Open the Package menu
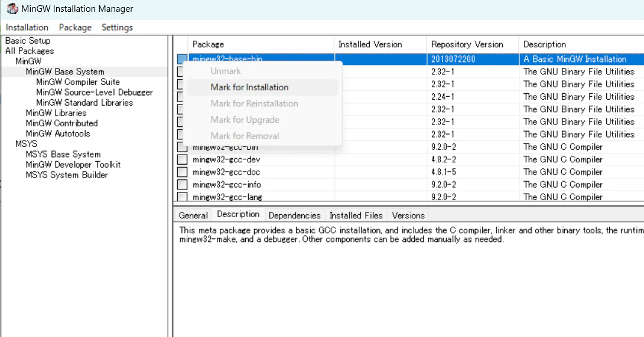The image size is (644, 337). tap(75, 28)
